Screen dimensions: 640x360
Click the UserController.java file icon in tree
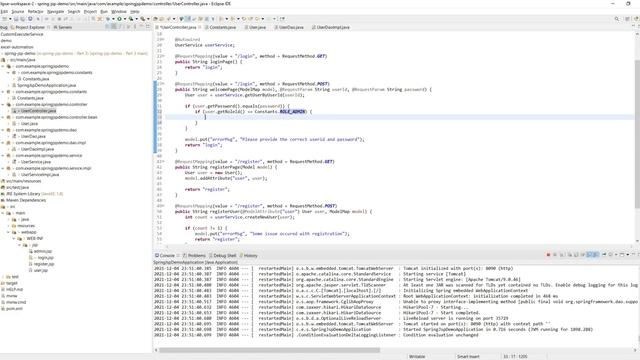pyautogui.click(x=14, y=111)
